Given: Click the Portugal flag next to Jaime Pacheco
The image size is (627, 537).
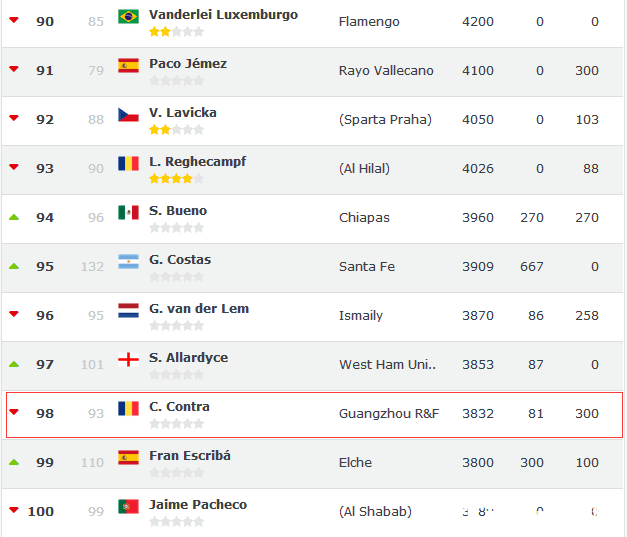Looking at the screenshot, I should [x=128, y=506].
